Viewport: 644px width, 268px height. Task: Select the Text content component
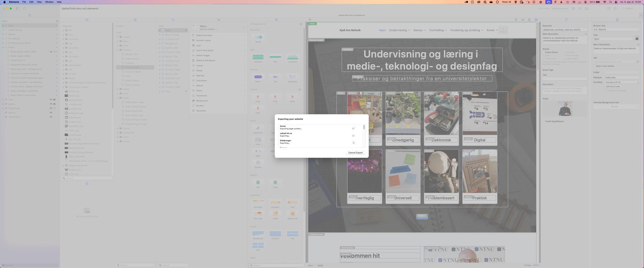click(x=275, y=78)
